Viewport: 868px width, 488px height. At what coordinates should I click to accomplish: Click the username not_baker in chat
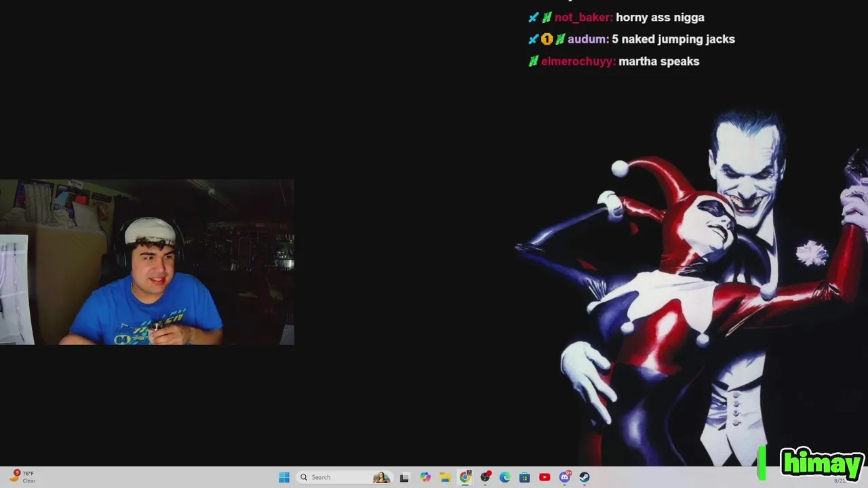(584, 18)
